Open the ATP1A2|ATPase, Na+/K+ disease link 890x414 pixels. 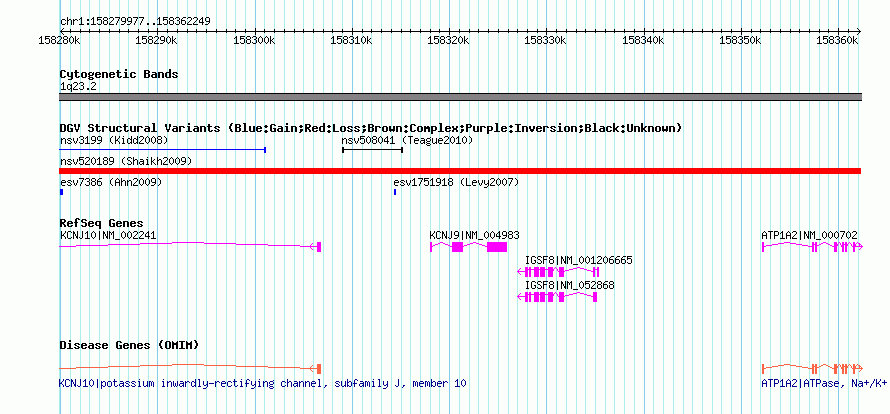click(x=824, y=384)
